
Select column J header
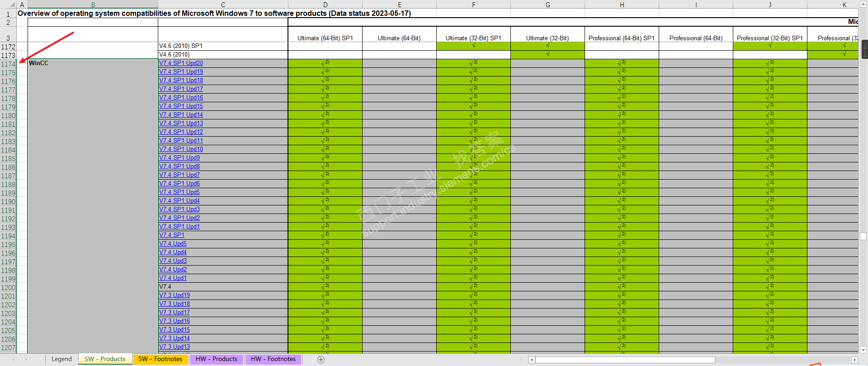click(770, 5)
